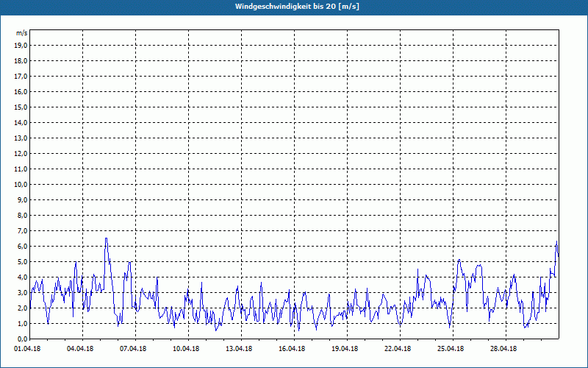Select the date label '07.04.18'
588x368 pixels.
coord(133,349)
